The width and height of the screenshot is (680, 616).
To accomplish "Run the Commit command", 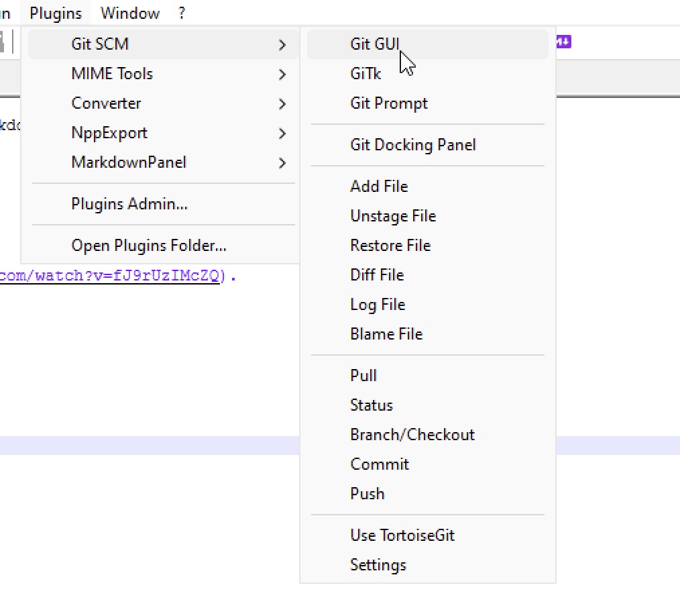I will (380, 464).
